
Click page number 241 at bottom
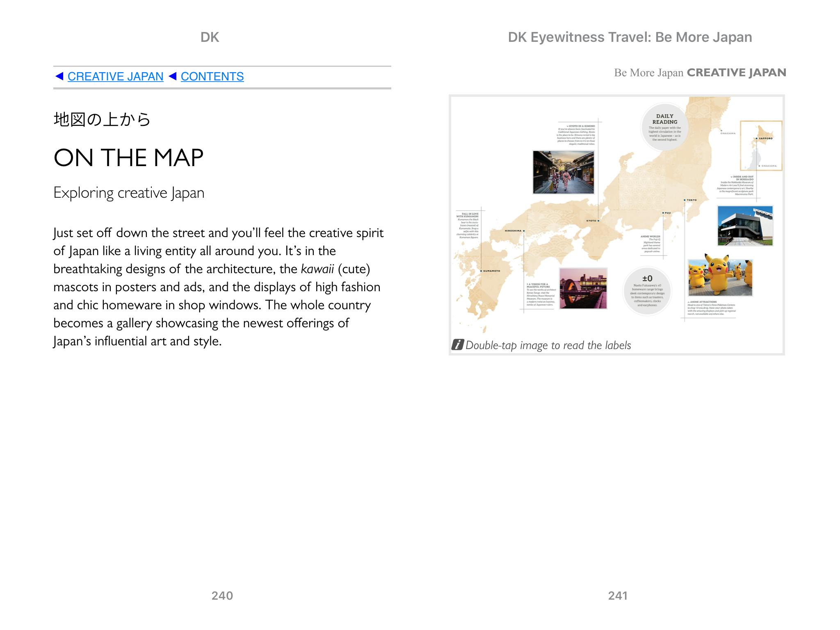pyautogui.click(x=618, y=596)
